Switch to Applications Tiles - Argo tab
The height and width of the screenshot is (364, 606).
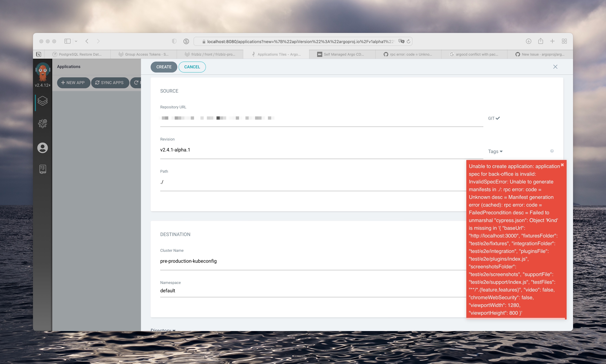276,55
